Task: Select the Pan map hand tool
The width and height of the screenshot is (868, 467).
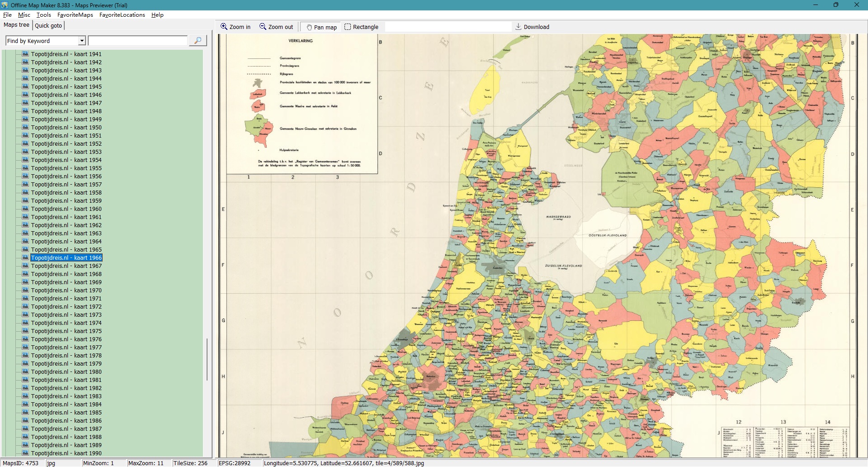Action: tap(309, 27)
